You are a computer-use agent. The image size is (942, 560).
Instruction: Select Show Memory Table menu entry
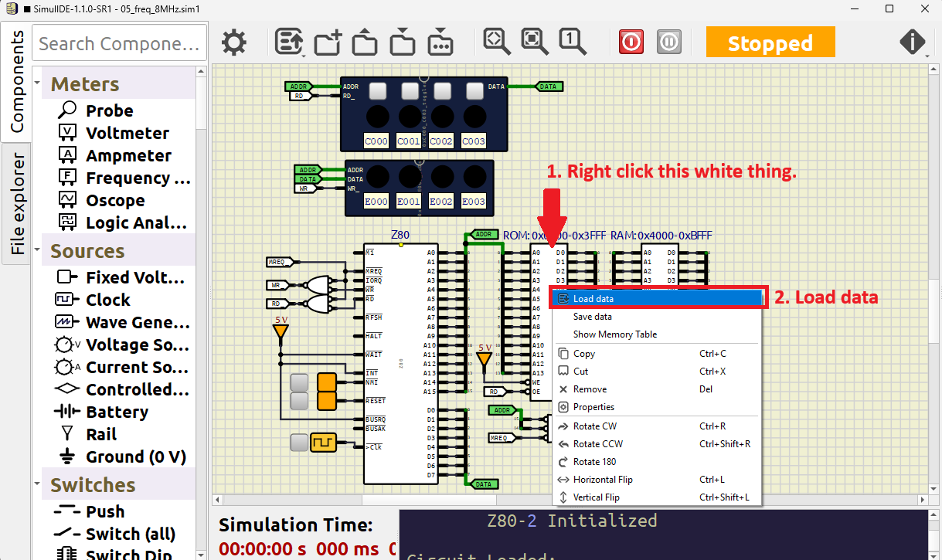614,334
